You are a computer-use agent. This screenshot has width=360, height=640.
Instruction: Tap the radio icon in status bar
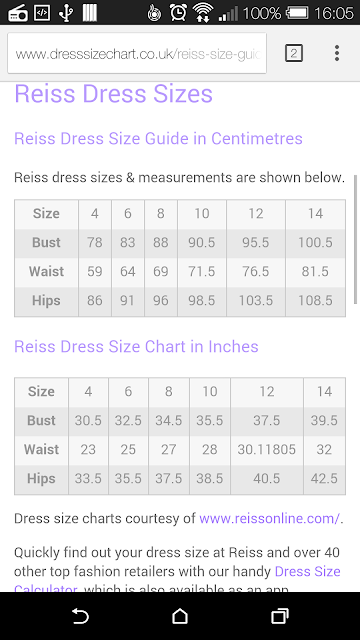tap(18, 13)
